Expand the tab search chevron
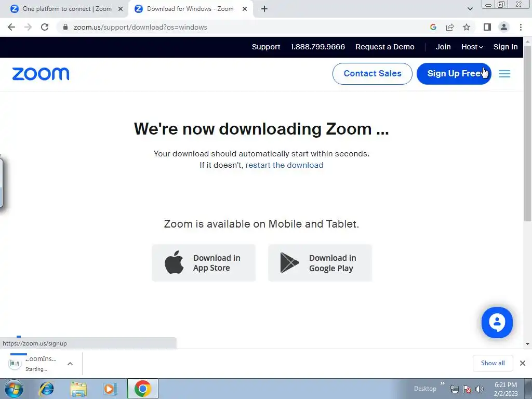 pyautogui.click(x=470, y=9)
